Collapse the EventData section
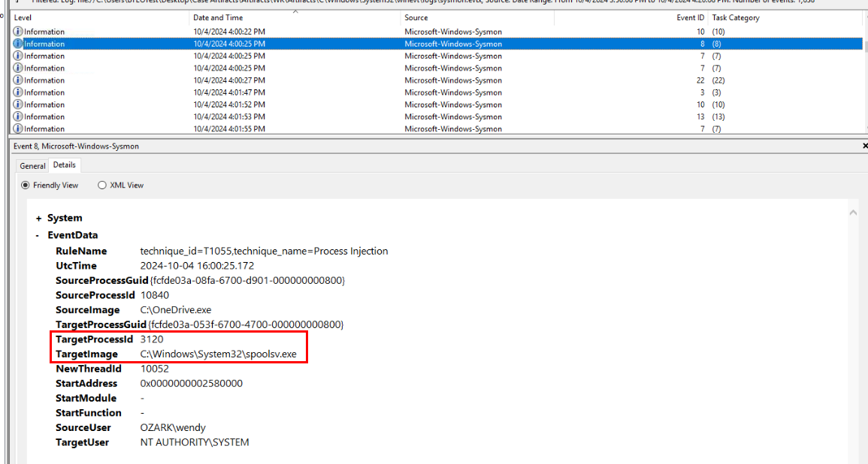The image size is (868, 464). tap(38, 235)
